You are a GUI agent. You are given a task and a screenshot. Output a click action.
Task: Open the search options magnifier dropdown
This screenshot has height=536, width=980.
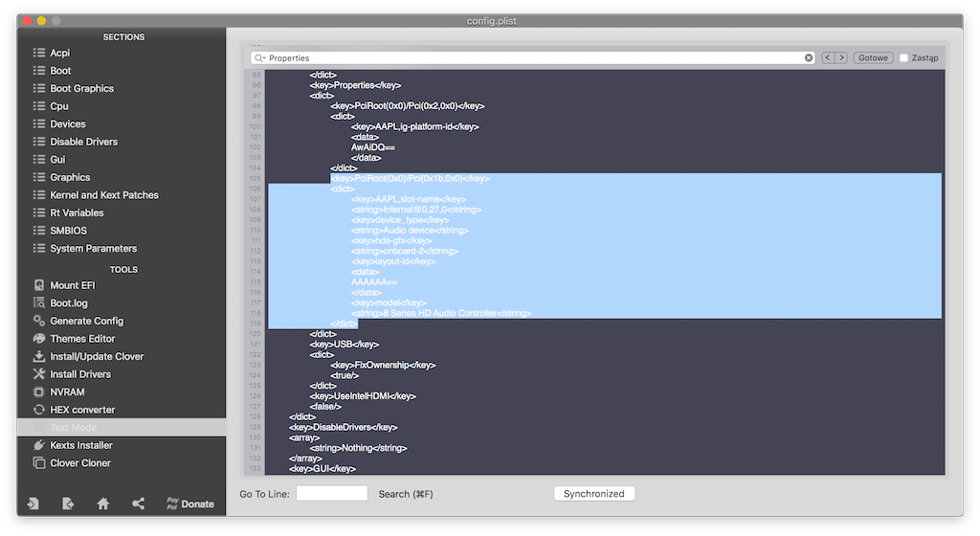tap(260, 58)
